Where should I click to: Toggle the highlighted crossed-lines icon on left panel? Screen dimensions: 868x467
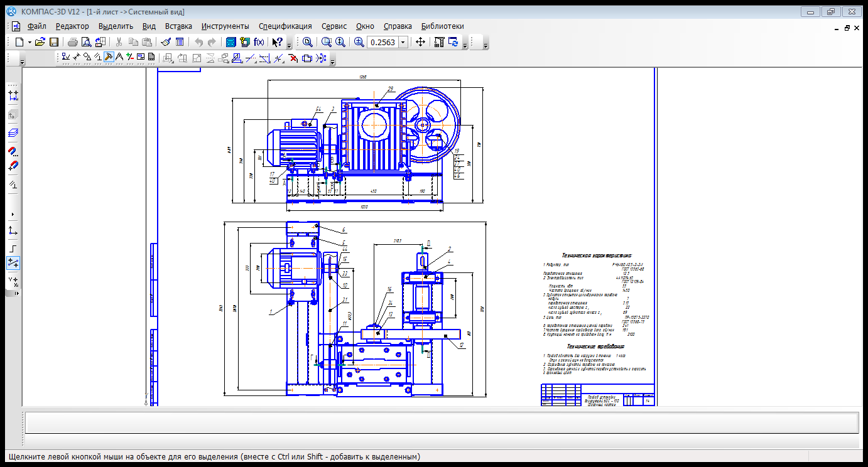pyautogui.click(x=13, y=263)
